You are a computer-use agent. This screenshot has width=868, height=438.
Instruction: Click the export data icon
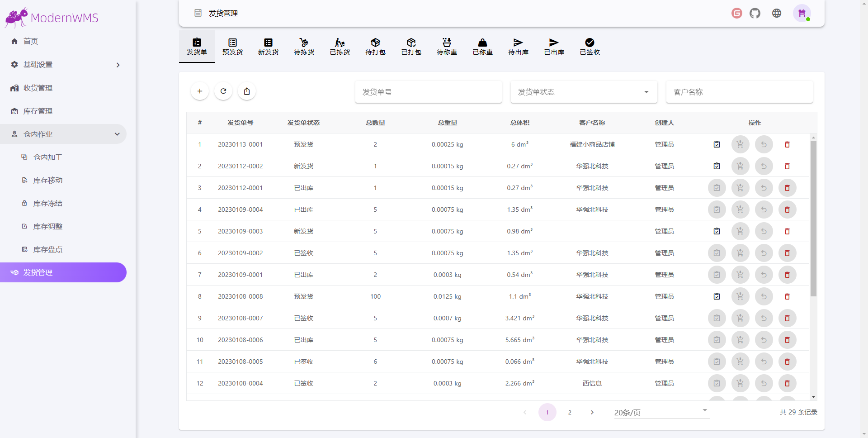pos(247,91)
